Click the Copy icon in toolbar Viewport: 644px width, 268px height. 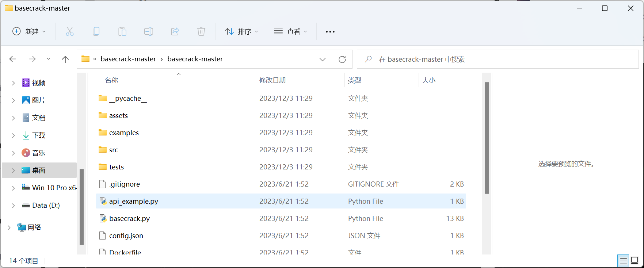click(x=96, y=32)
